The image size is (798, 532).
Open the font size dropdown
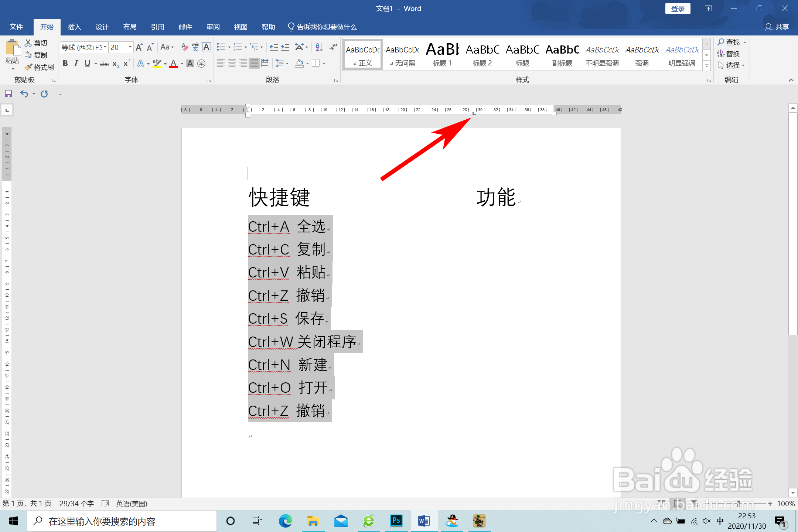point(130,47)
